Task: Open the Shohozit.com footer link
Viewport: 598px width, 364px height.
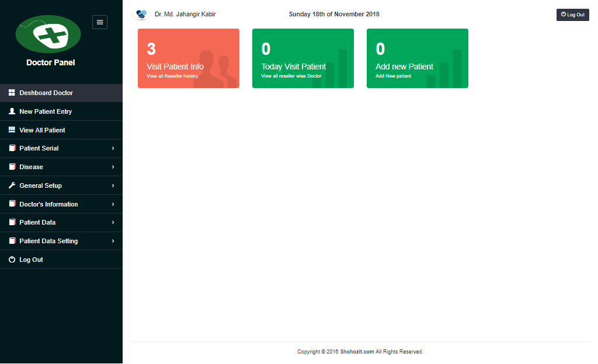Action: tap(357, 352)
